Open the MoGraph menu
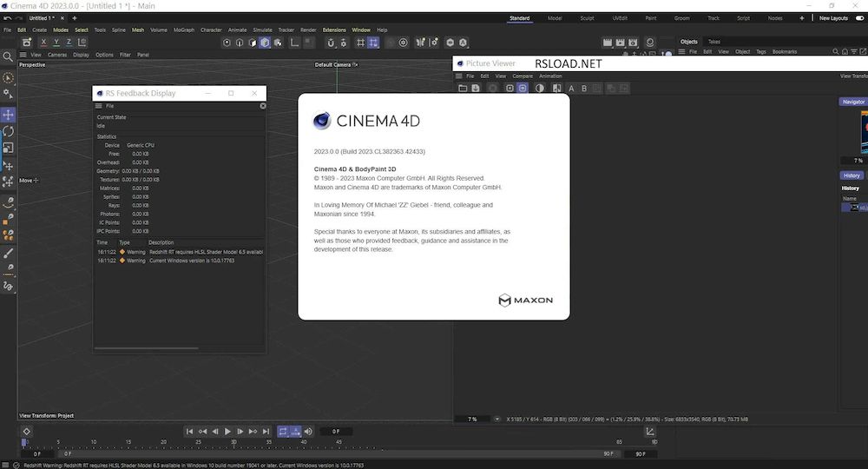The width and height of the screenshot is (868, 469). [x=184, y=30]
